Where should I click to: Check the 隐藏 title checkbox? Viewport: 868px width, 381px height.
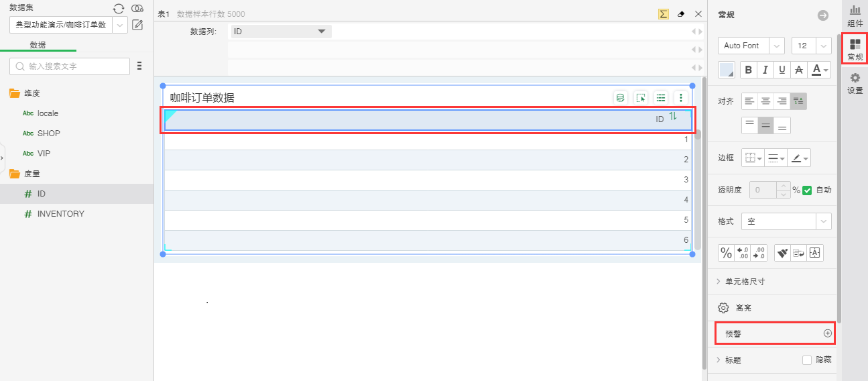point(807,360)
